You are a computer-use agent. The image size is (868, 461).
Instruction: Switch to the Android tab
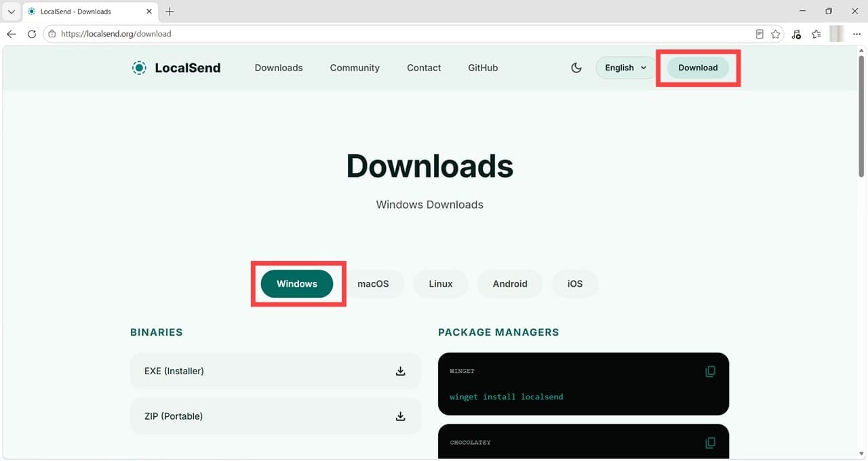(x=510, y=283)
